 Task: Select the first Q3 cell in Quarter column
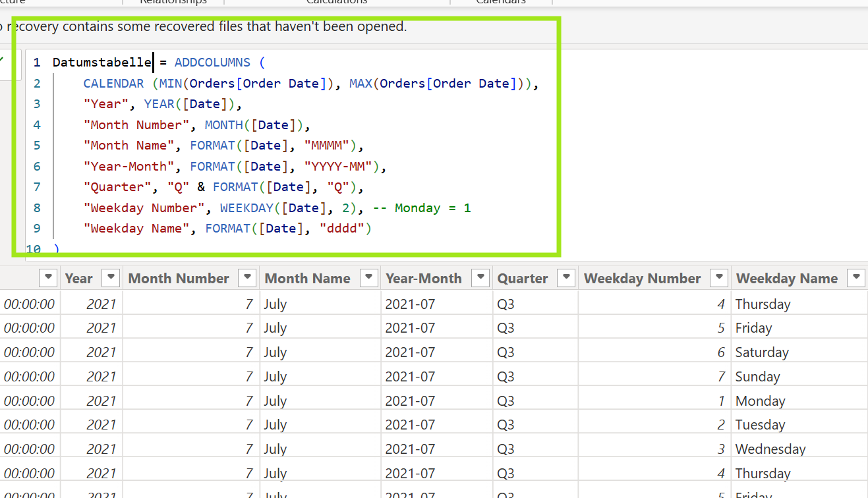(506, 304)
